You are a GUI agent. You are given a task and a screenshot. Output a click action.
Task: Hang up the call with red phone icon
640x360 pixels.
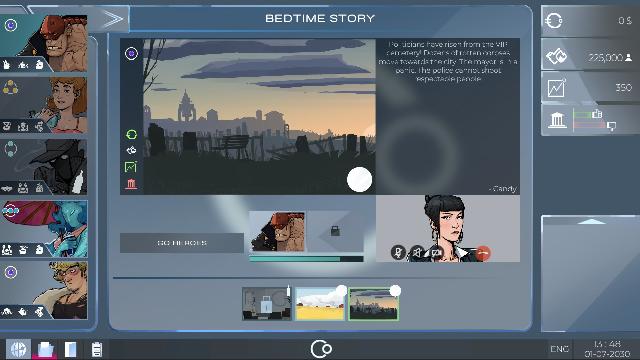tap(483, 253)
